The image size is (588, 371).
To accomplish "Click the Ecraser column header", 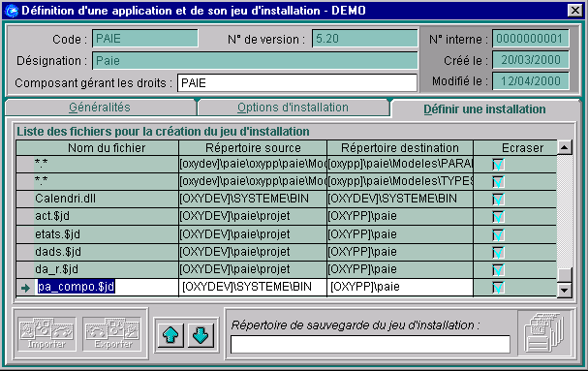I will tap(515, 148).
